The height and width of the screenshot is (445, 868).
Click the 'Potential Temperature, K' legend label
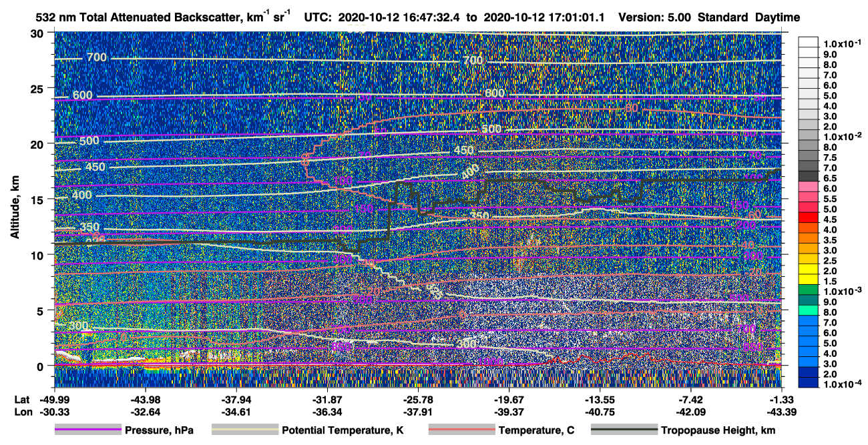343,431
